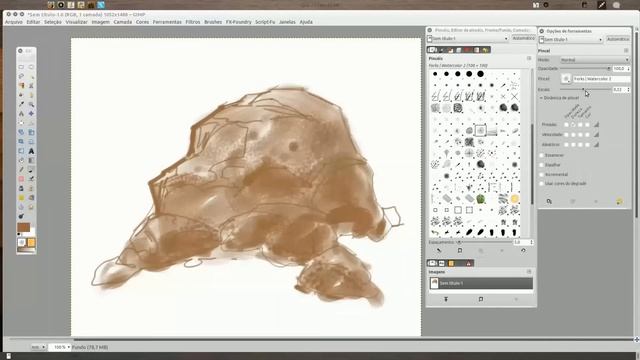Viewport: 640px width, 360px height.
Task: Open the Camada menu
Action: pos(122,22)
